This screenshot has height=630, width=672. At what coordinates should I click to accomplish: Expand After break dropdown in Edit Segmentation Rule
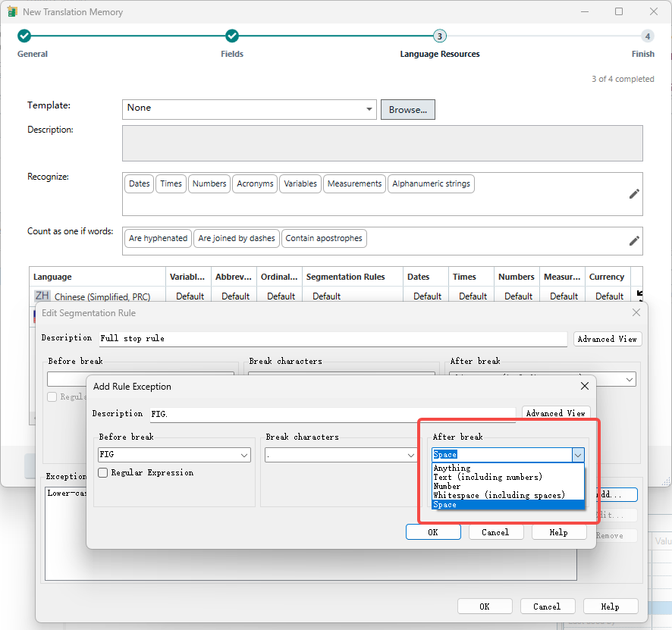(x=629, y=379)
